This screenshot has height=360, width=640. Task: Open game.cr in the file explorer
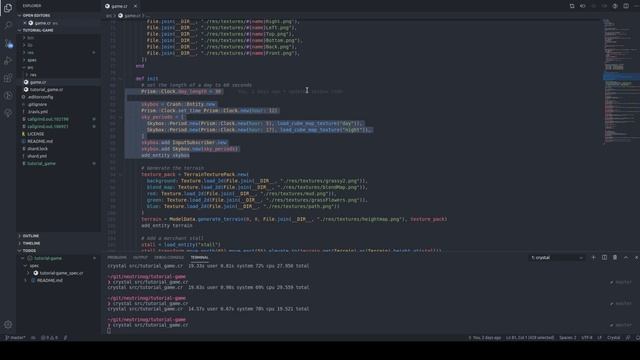[38, 82]
